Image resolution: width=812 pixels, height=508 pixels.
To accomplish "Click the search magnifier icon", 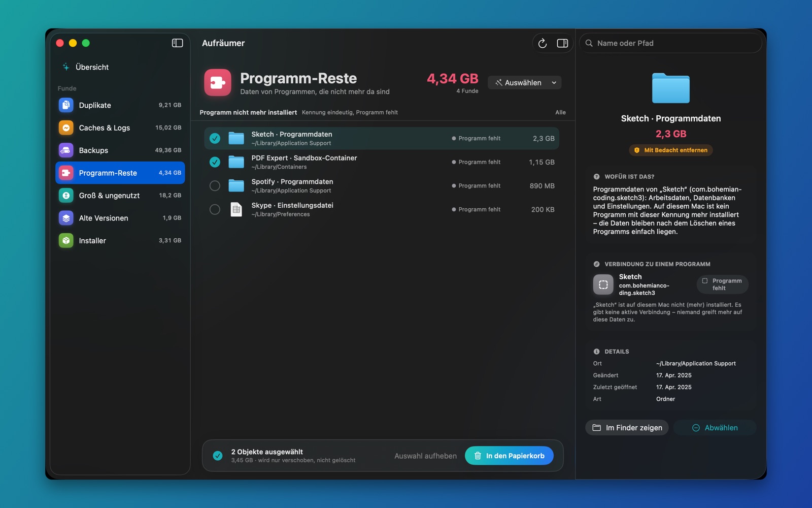I will pyautogui.click(x=589, y=43).
